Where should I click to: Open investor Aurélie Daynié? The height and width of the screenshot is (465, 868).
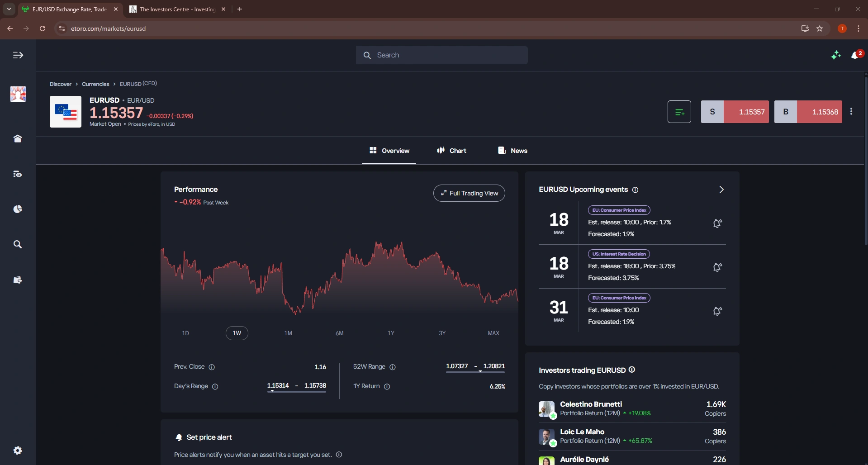pos(632,460)
